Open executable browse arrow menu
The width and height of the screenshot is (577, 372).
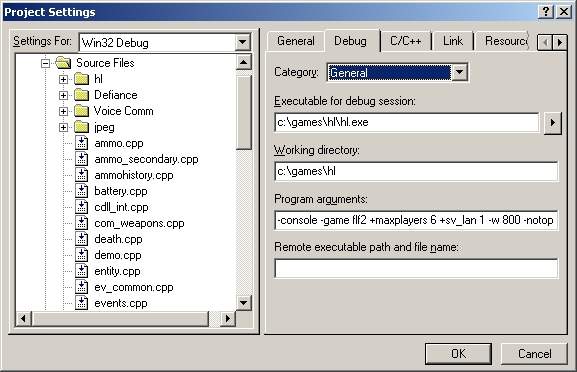pos(552,122)
